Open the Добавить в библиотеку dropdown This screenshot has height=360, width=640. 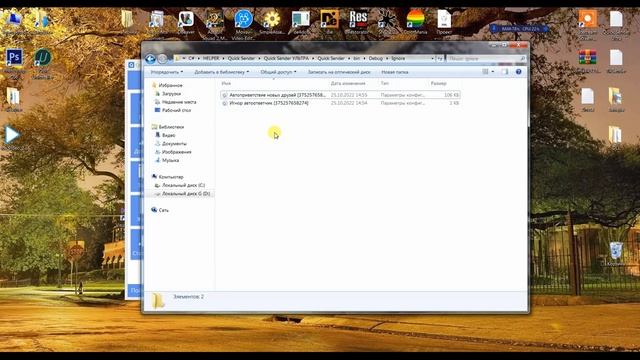coord(222,72)
